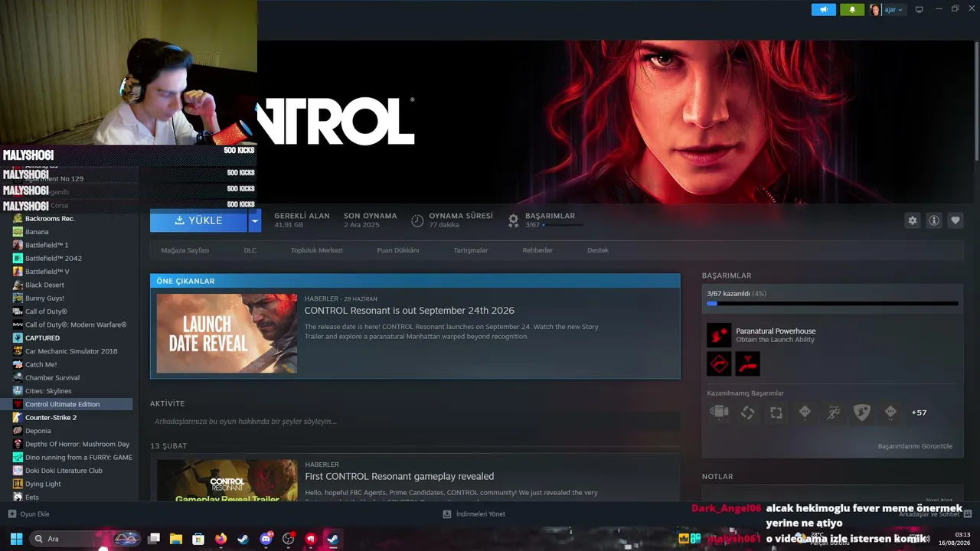
Task: Open File Explorer from the taskbar
Action: (176, 539)
